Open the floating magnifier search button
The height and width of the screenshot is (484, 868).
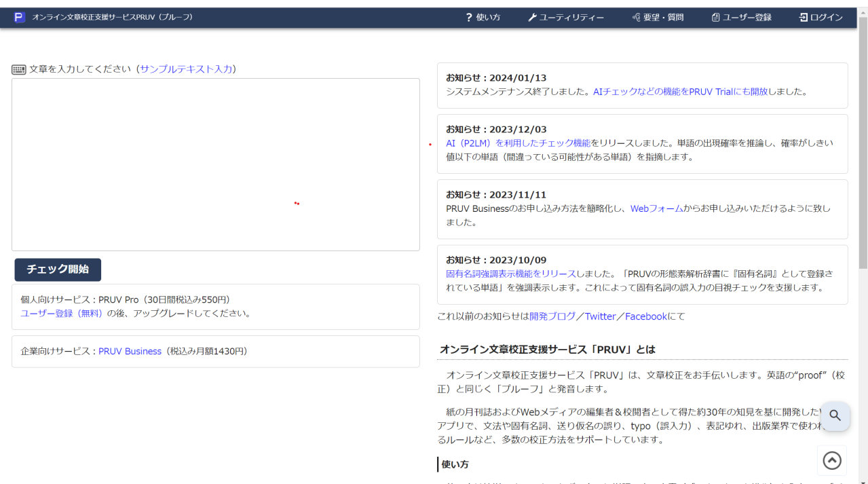835,415
